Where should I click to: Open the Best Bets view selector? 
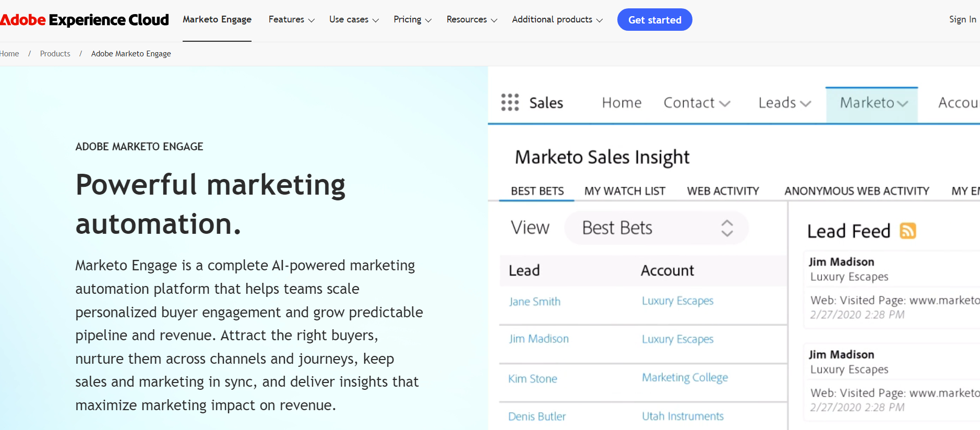656,228
